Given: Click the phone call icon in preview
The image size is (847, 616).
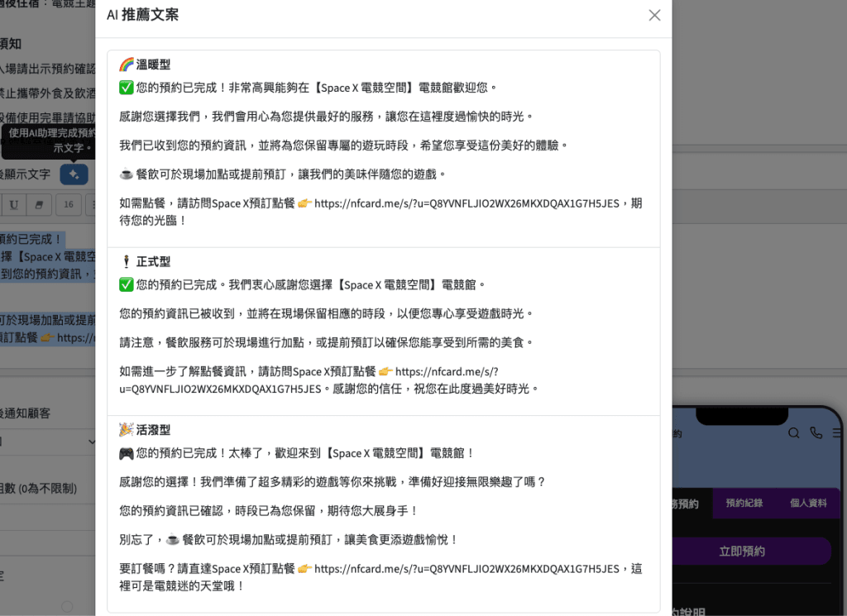Looking at the screenshot, I should 816,433.
